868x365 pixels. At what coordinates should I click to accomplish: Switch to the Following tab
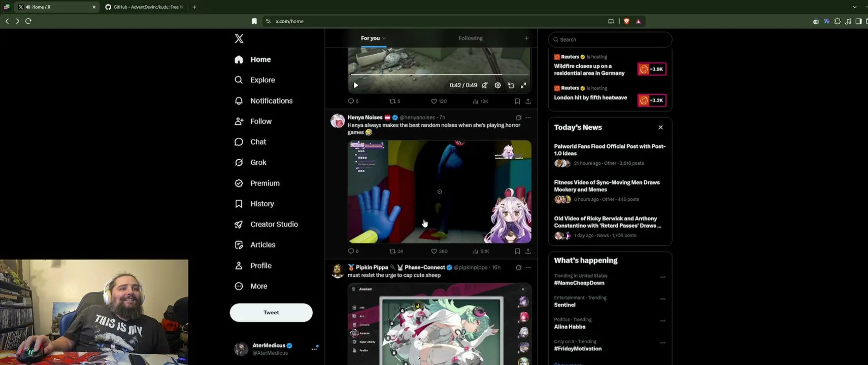click(471, 38)
